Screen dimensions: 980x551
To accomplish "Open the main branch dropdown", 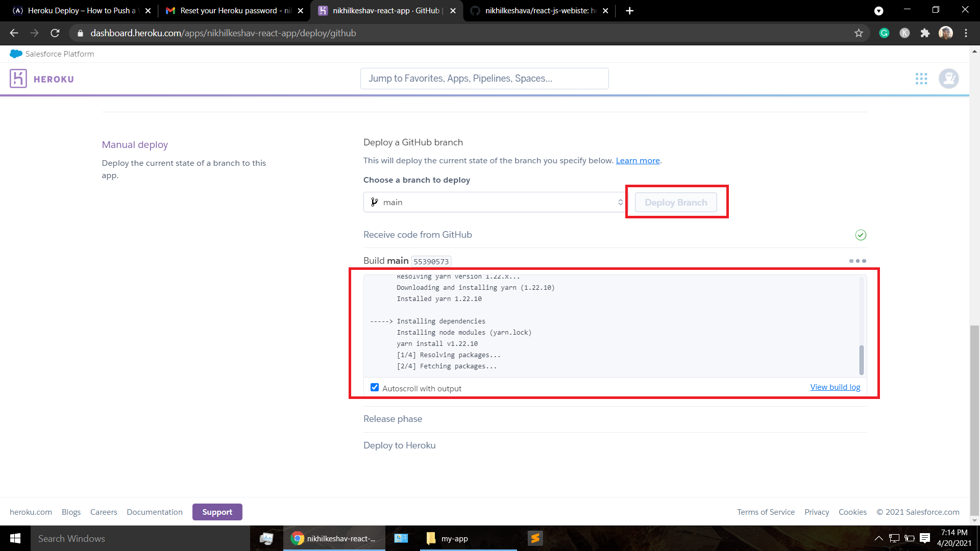I will pos(495,202).
